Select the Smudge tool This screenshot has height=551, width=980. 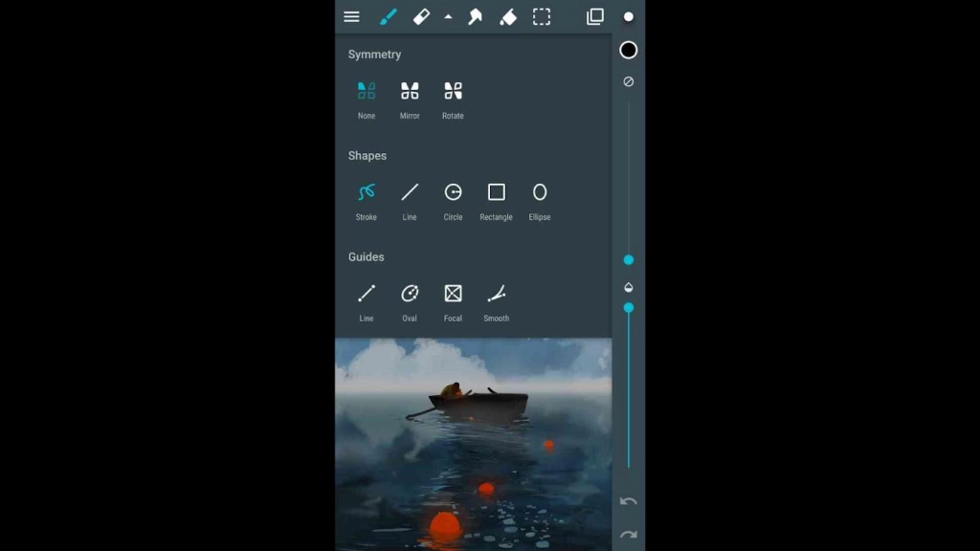[x=475, y=16]
